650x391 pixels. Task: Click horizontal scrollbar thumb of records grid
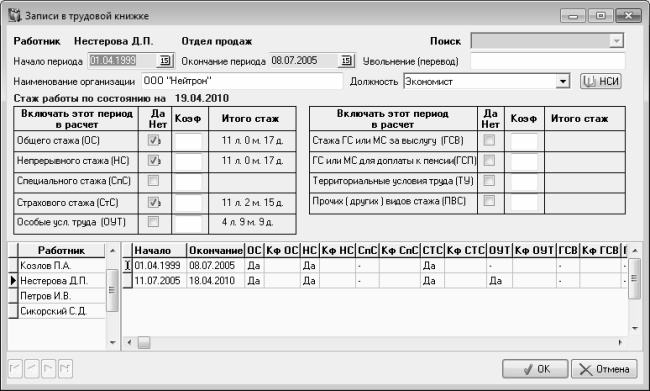pos(144,342)
